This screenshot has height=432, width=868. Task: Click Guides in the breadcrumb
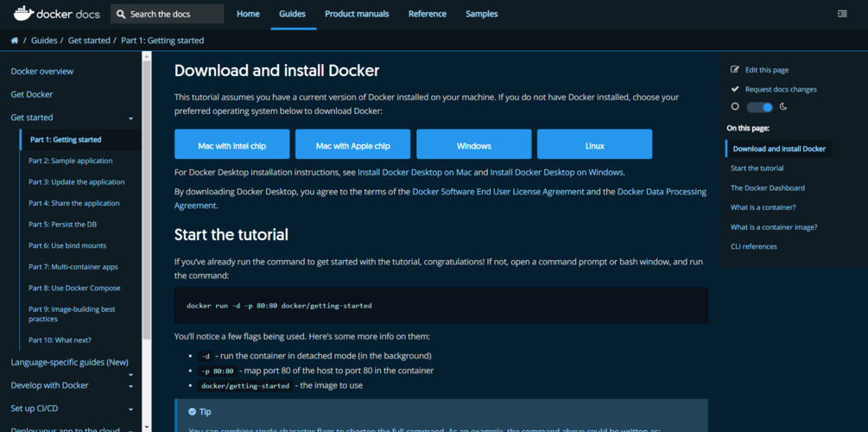tap(44, 41)
